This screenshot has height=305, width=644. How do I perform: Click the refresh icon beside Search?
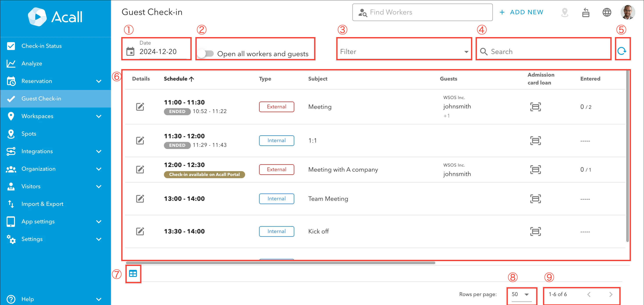tap(622, 51)
